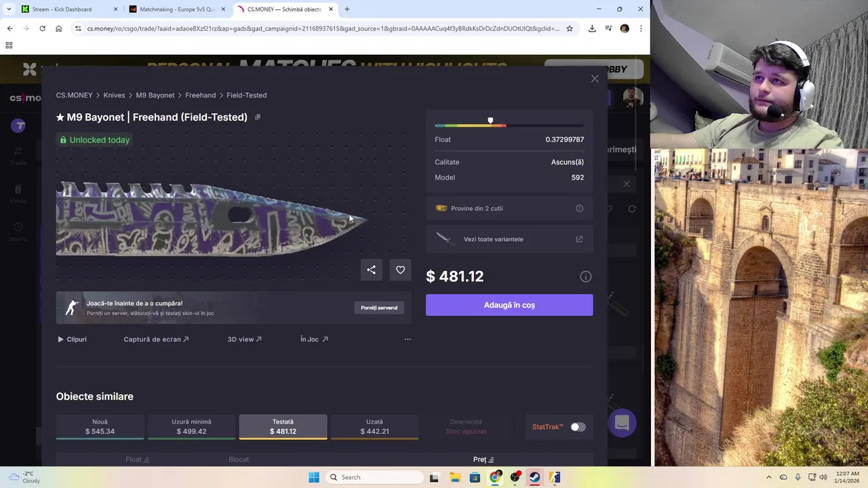Open a new browser tab

(347, 9)
